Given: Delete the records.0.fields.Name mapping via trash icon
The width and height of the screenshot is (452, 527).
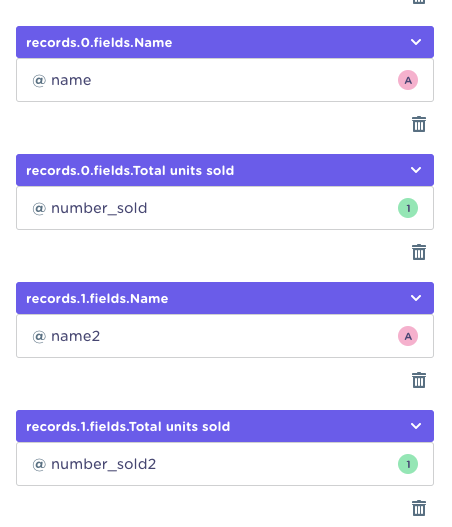Looking at the screenshot, I should (419, 124).
